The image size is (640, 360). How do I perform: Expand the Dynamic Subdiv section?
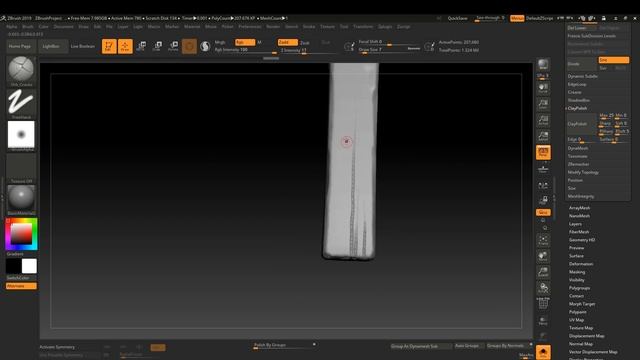click(582, 76)
